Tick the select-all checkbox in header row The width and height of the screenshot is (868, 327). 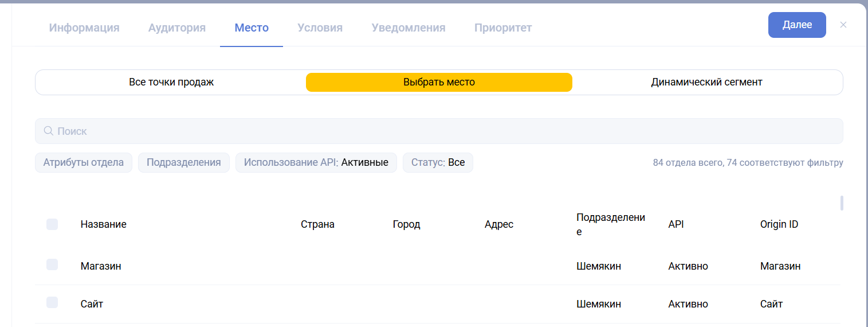pyautogui.click(x=52, y=224)
